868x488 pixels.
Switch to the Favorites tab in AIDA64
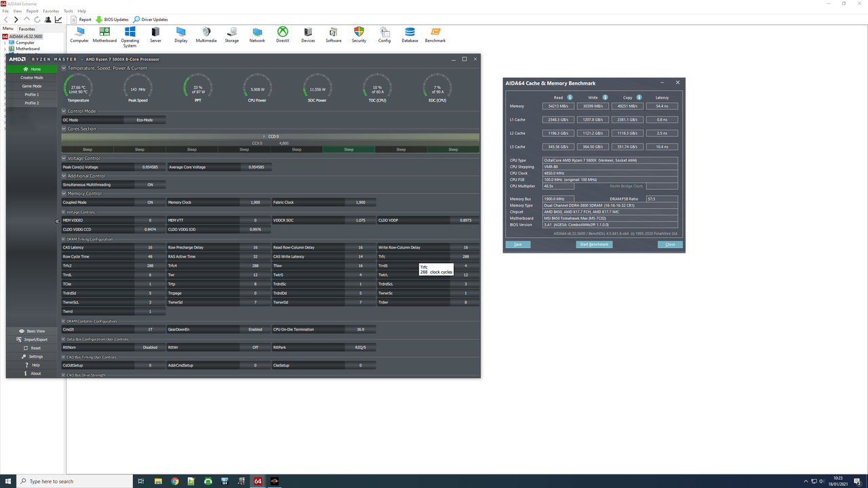coord(27,29)
